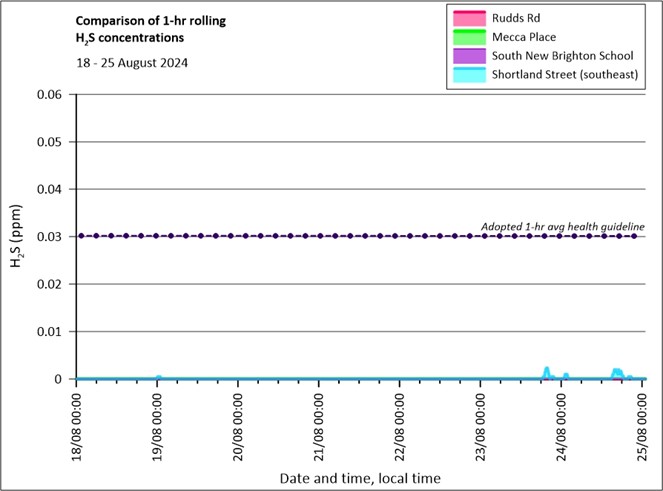Click the Mecca Place green legend swatch
The image size is (663, 491).
[470, 36]
